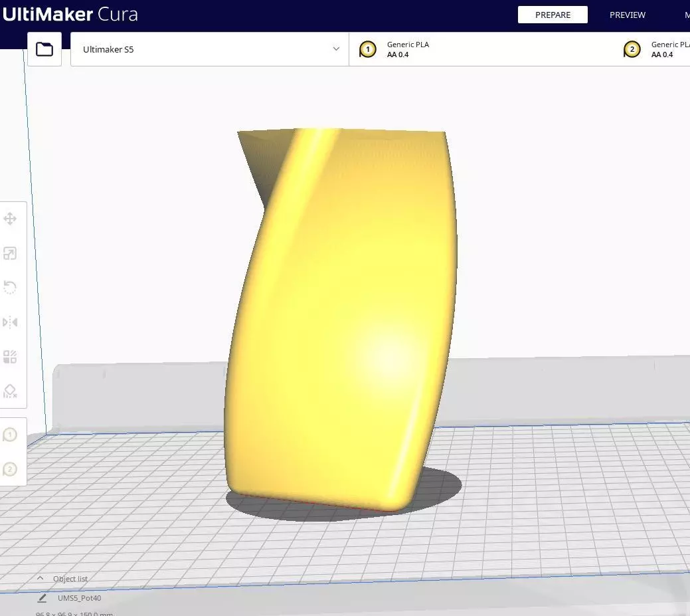Choose extruder 1 in left sidebar
Viewport: 690px width, 616px height.
click(10, 435)
